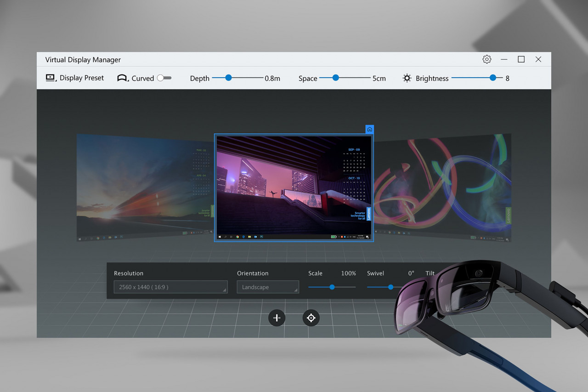Click the Brightness sun icon
The height and width of the screenshot is (392, 588).
(x=407, y=78)
